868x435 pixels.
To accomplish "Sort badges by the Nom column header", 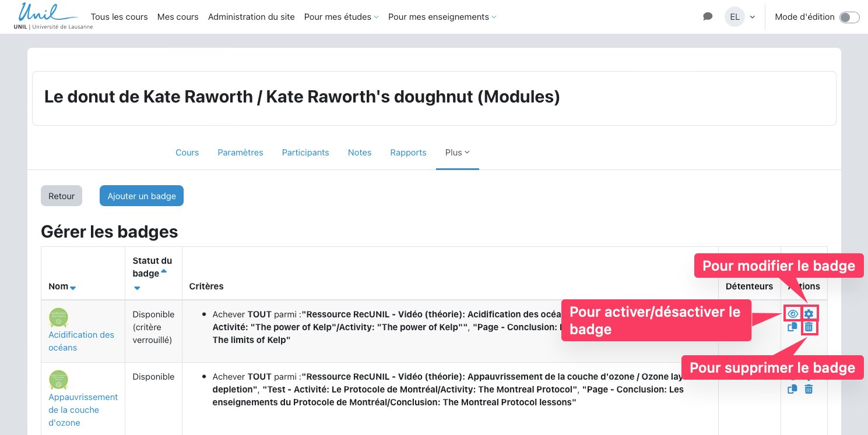I will [x=58, y=287].
